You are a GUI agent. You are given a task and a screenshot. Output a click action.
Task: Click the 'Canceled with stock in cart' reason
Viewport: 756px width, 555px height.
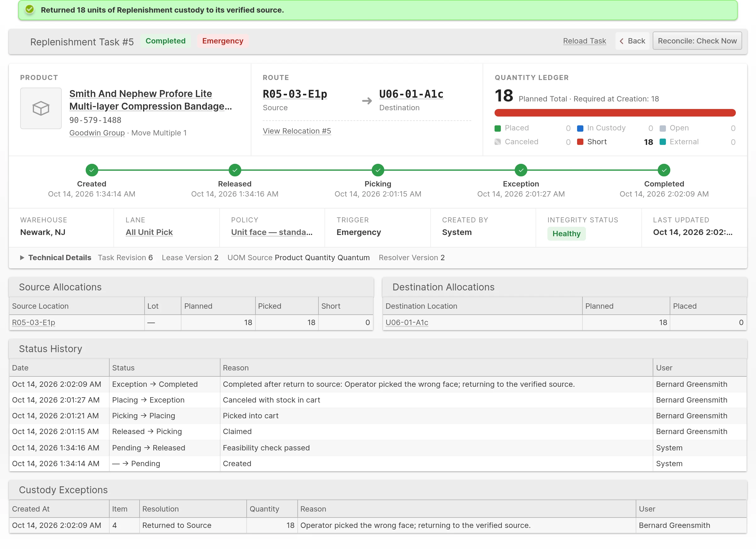pyautogui.click(x=271, y=400)
